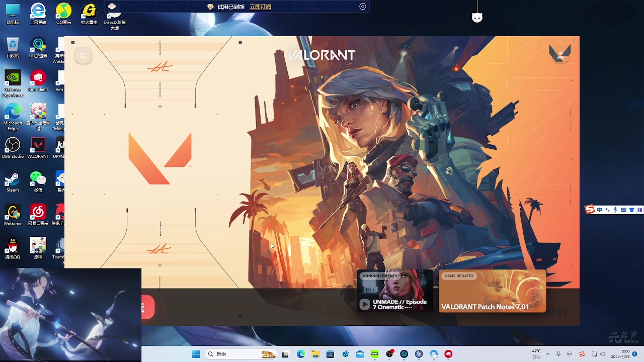644x362 pixels.
Task: Select the Steam desktop shortcut
Action: click(x=13, y=182)
